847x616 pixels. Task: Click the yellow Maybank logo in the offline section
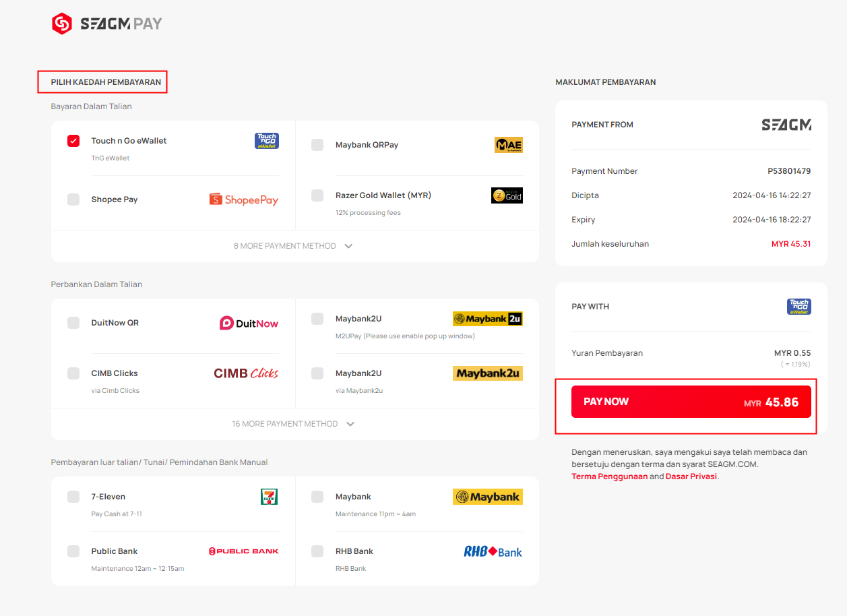tap(488, 497)
